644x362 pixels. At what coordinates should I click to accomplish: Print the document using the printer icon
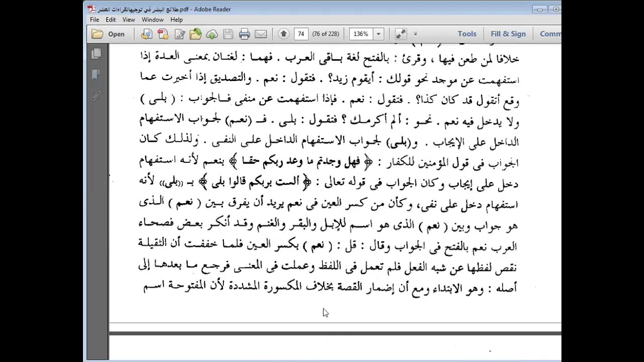tap(245, 34)
